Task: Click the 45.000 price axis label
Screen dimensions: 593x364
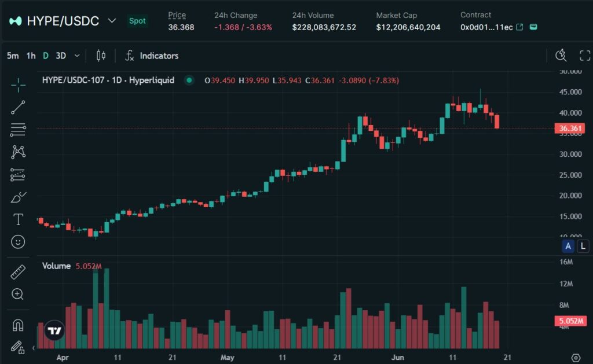Action: pyautogui.click(x=570, y=92)
